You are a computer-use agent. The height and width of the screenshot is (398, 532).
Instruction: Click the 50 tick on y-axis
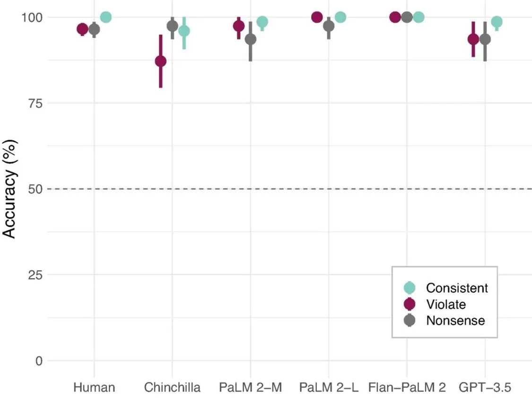[x=35, y=189]
